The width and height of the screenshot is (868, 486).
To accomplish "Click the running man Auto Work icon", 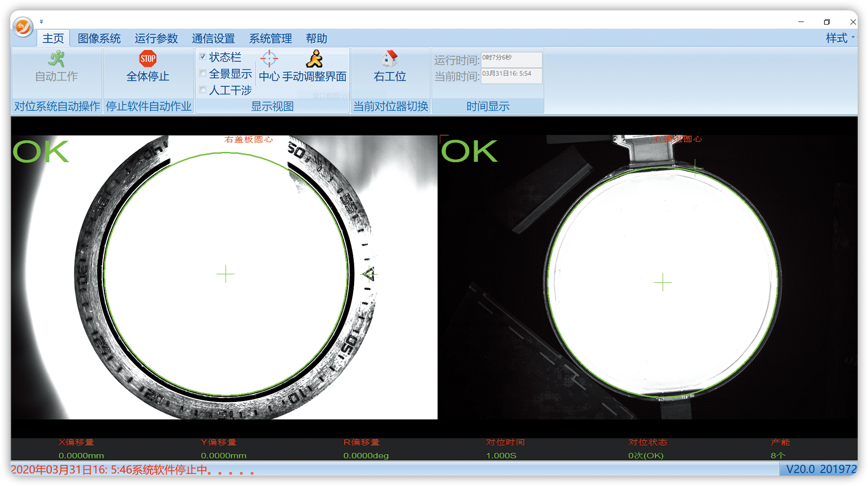I will tap(57, 59).
